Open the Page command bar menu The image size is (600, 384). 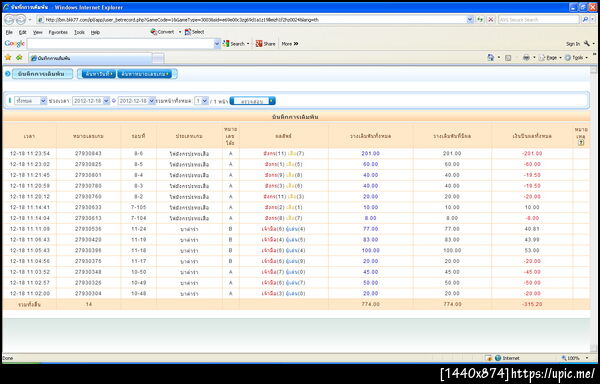pyautogui.click(x=549, y=57)
